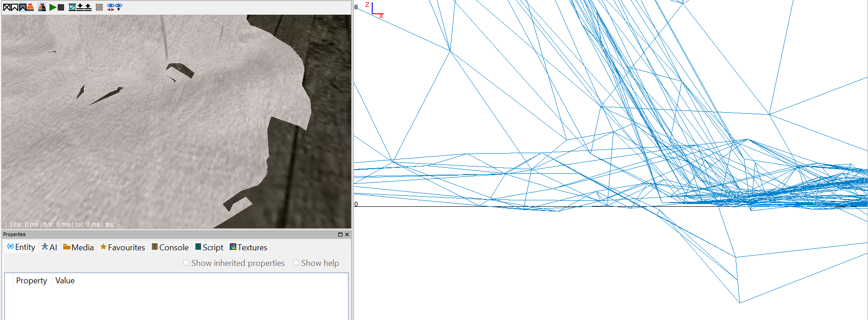Toggle the half-orange half-black shading icon

42,7
